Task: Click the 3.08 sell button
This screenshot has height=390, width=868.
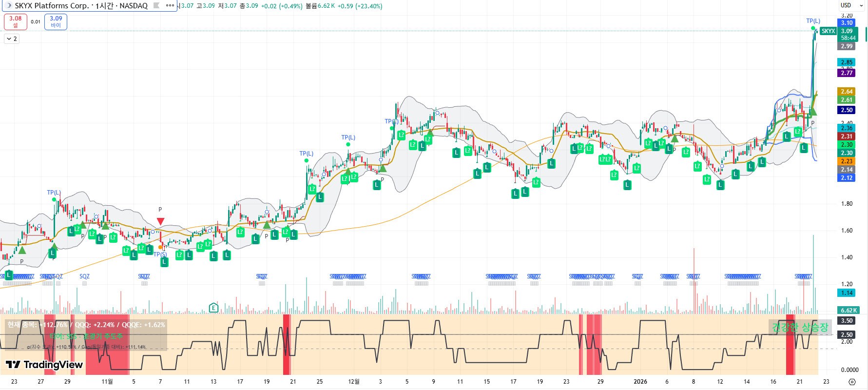Action: pos(16,21)
